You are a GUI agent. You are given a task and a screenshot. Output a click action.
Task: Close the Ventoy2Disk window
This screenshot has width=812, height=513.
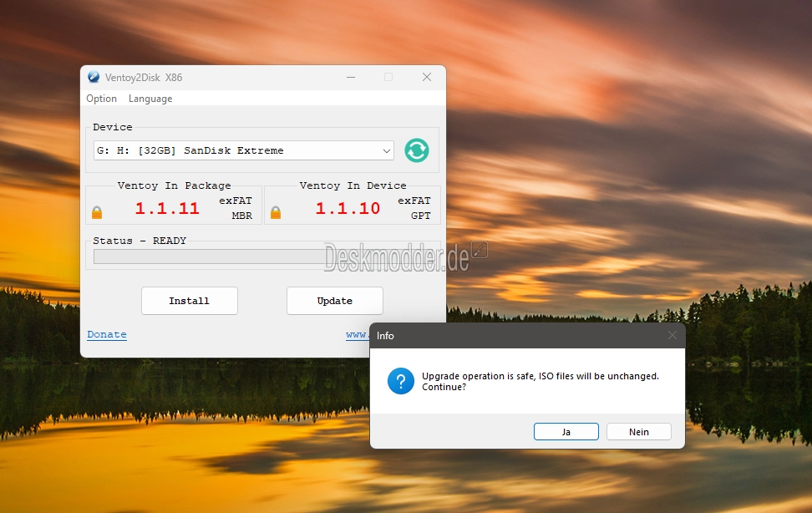[427, 77]
